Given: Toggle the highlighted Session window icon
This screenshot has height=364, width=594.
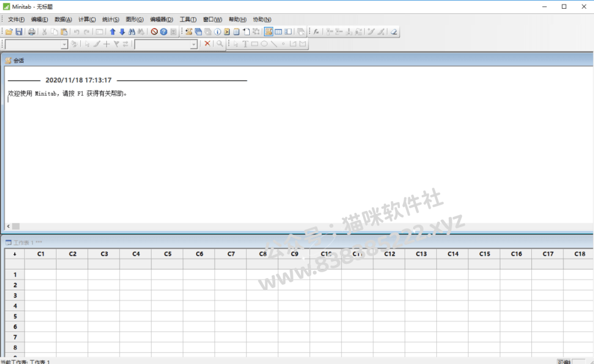Looking at the screenshot, I should pos(268,32).
